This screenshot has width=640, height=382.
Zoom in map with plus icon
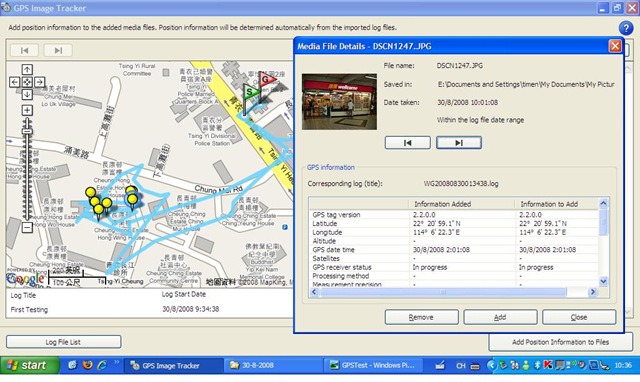coord(27,110)
